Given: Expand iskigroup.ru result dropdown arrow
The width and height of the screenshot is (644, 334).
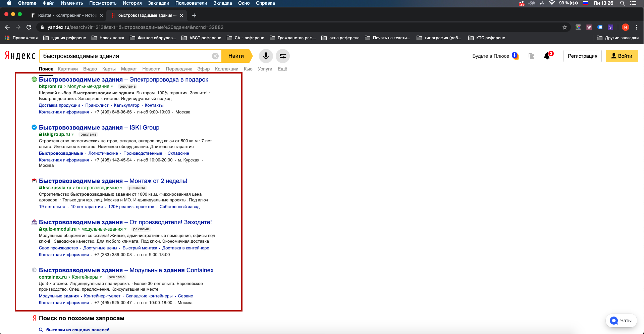Looking at the screenshot, I should click(72, 135).
